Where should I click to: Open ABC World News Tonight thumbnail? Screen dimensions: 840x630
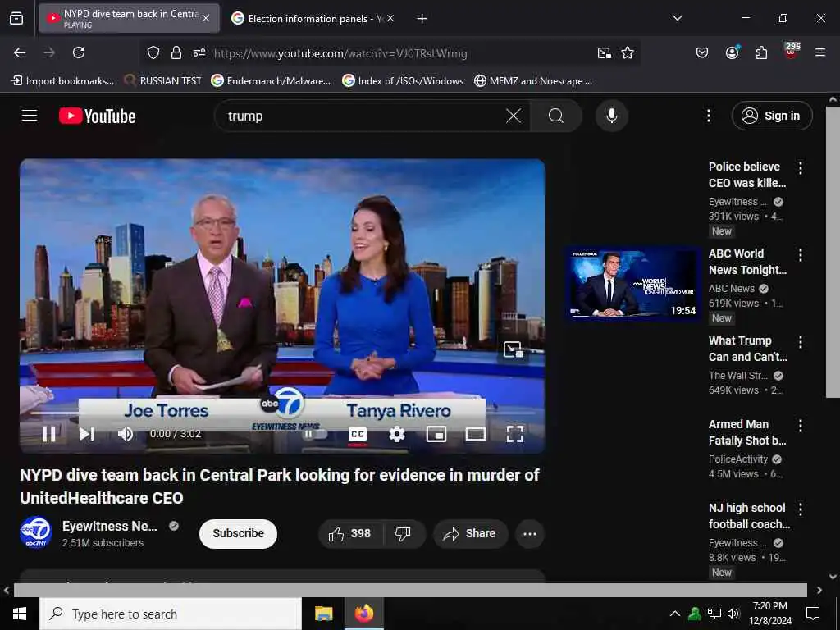click(633, 285)
